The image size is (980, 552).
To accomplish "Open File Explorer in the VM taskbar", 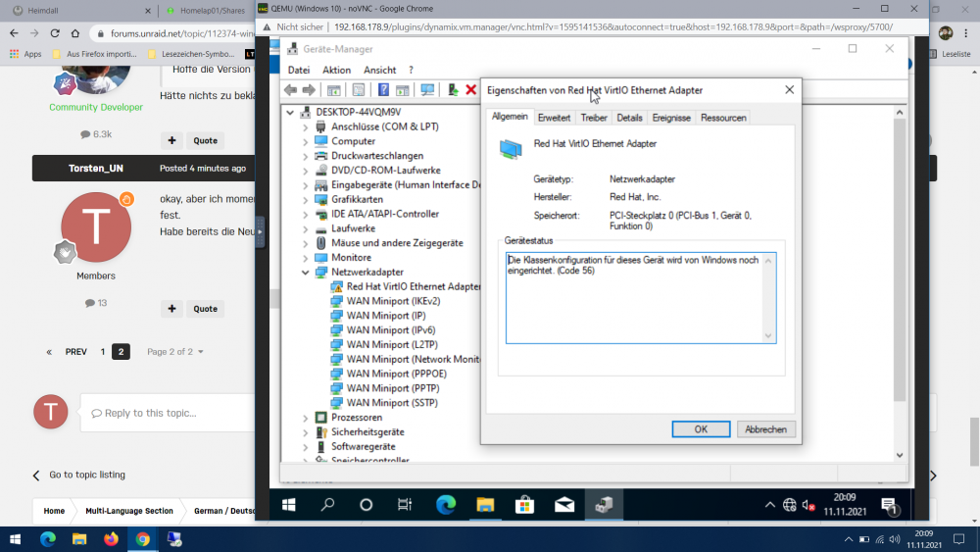I will tap(485, 505).
